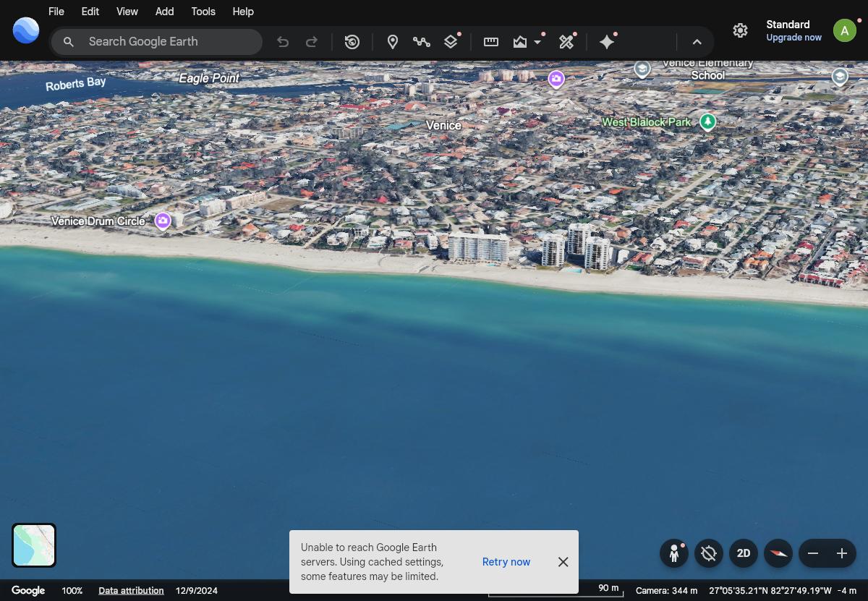Click purple camera marker near Venice
Screen dimensions: 868x601
coord(556,79)
